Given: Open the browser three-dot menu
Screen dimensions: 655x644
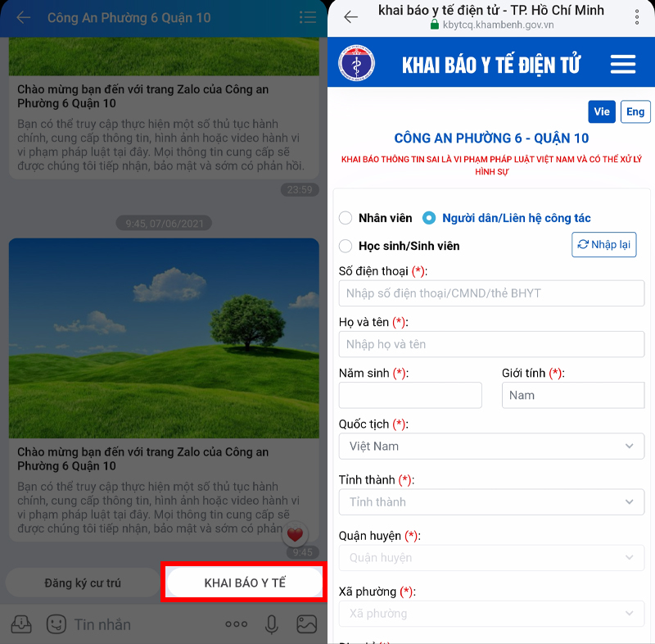Looking at the screenshot, I should (637, 16).
